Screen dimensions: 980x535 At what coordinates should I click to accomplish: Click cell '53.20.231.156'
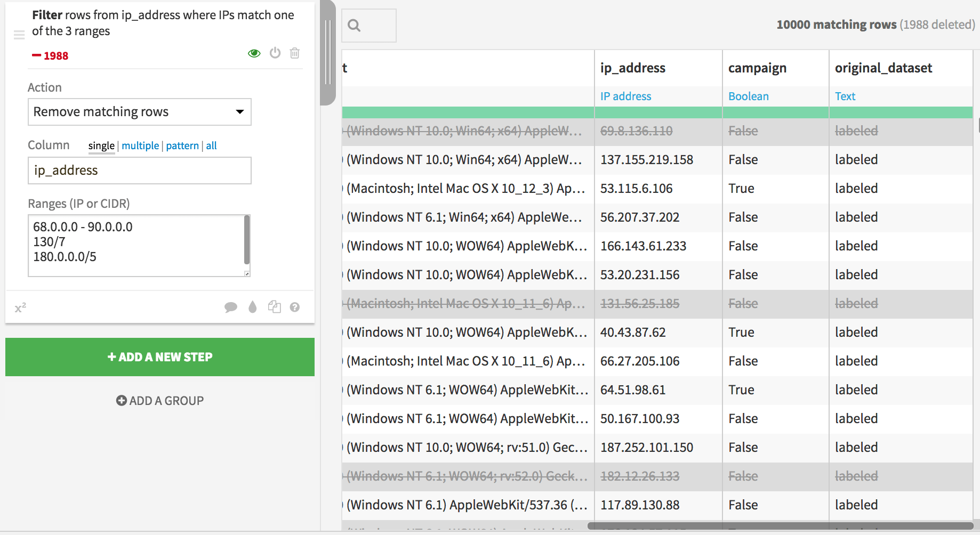coord(640,275)
